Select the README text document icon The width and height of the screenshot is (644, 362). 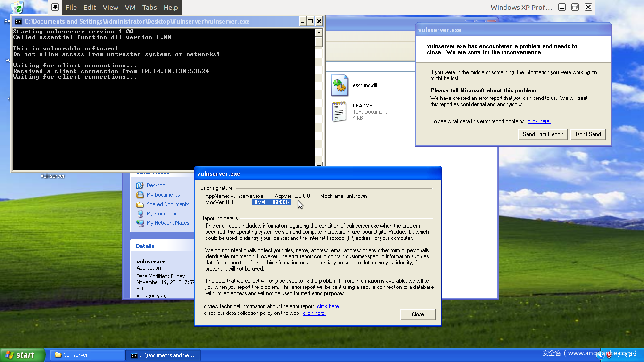pyautogui.click(x=340, y=112)
